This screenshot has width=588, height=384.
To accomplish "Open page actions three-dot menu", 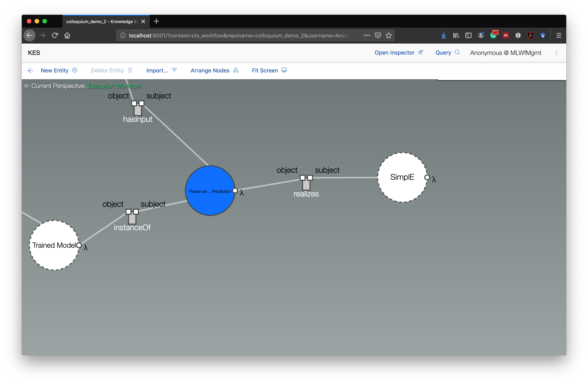I will coord(367,35).
